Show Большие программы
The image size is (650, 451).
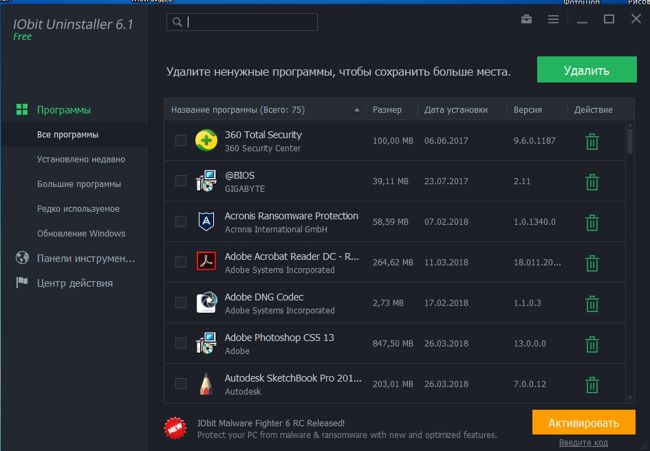pos(79,184)
